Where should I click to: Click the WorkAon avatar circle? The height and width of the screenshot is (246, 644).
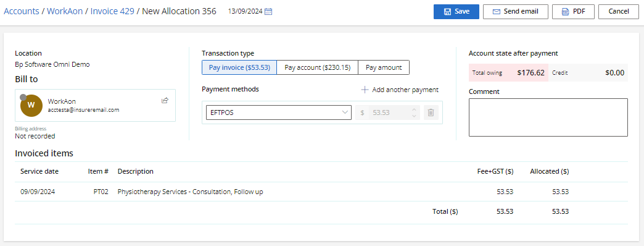31,105
